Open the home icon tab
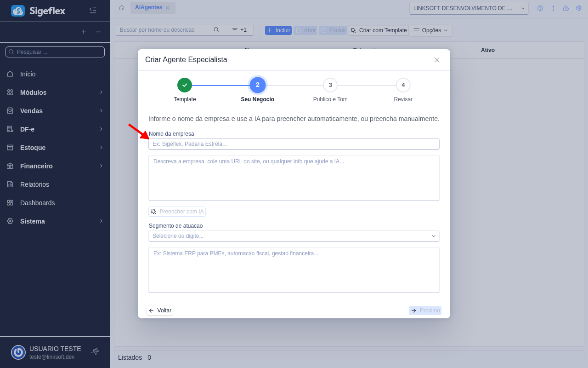Viewport: 588px width, 368px height. click(122, 8)
